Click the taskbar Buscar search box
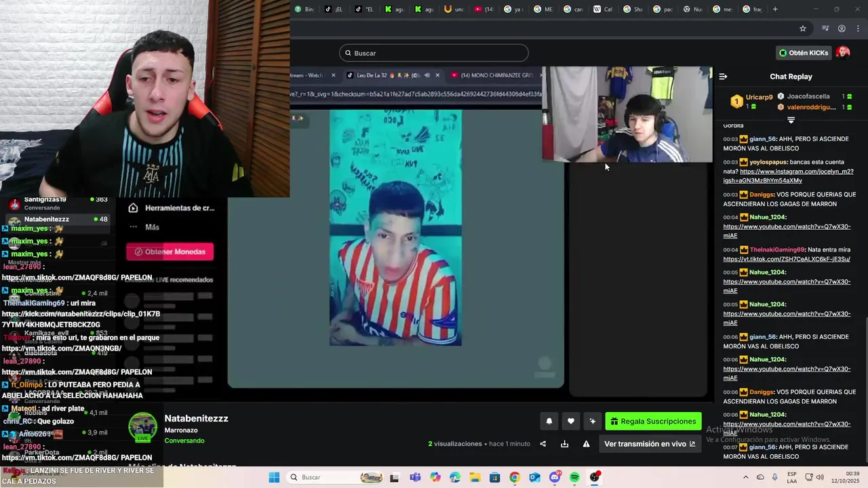The height and width of the screenshot is (488, 868). pos(336,477)
